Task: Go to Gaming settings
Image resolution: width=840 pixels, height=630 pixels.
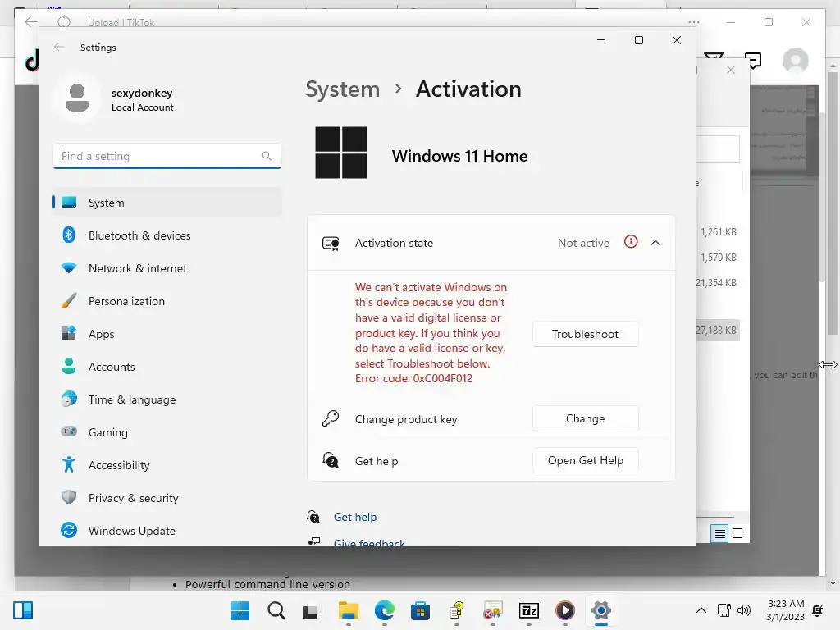Action: pos(167,431)
